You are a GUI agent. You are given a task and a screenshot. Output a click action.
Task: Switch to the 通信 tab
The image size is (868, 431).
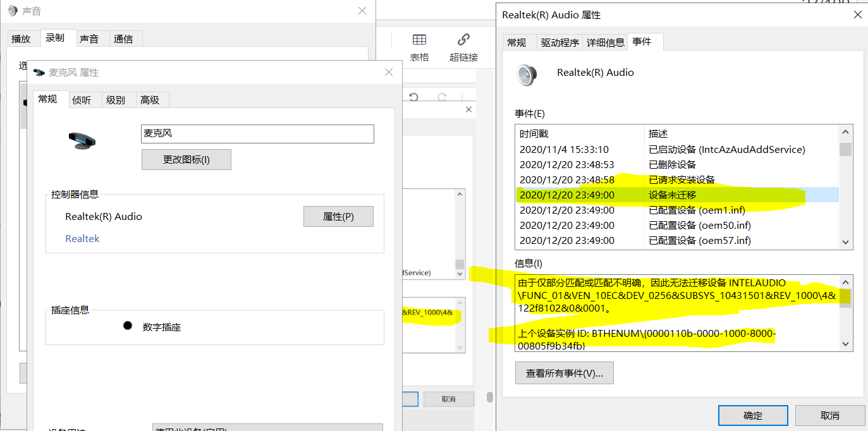pyautogui.click(x=125, y=38)
